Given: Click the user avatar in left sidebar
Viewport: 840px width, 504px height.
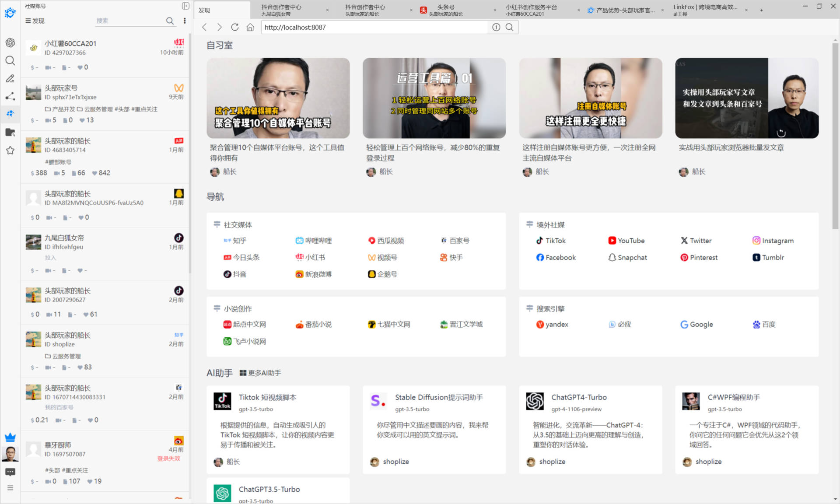Looking at the screenshot, I should click(10, 454).
